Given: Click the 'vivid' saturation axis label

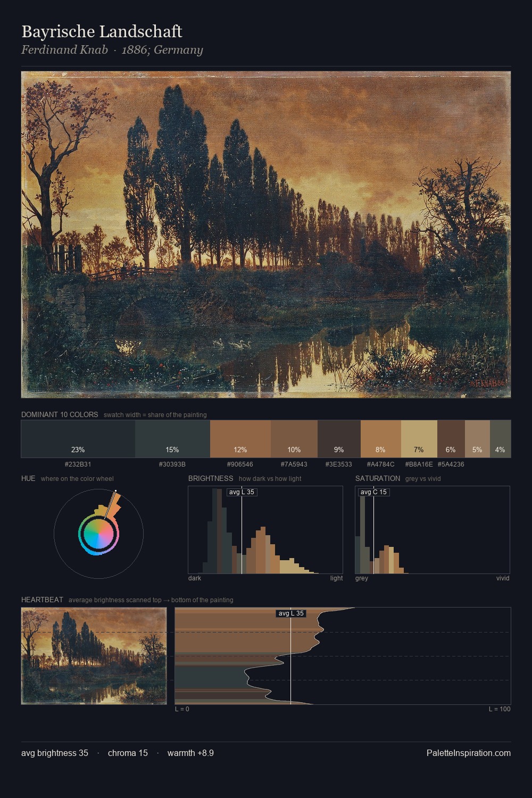Looking at the screenshot, I should point(503,578).
